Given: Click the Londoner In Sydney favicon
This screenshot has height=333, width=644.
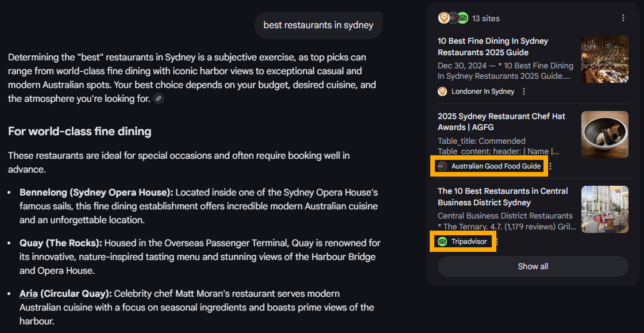Looking at the screenshot, I should (x=442, y=91).
